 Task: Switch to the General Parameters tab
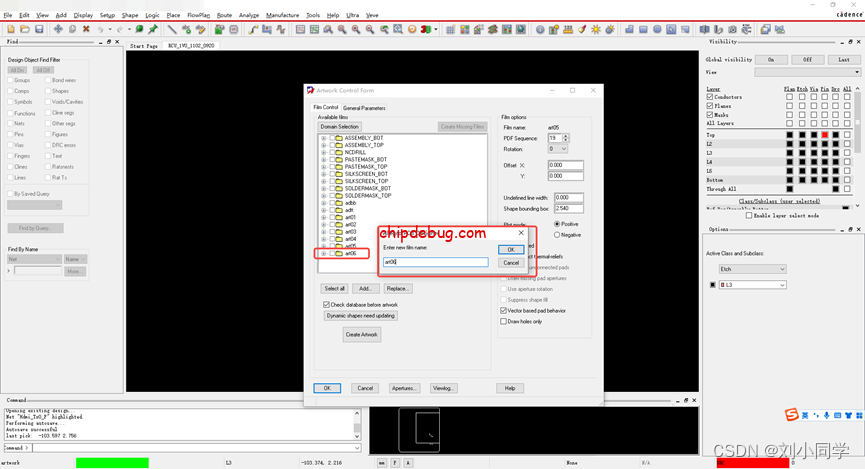point(364,108)
